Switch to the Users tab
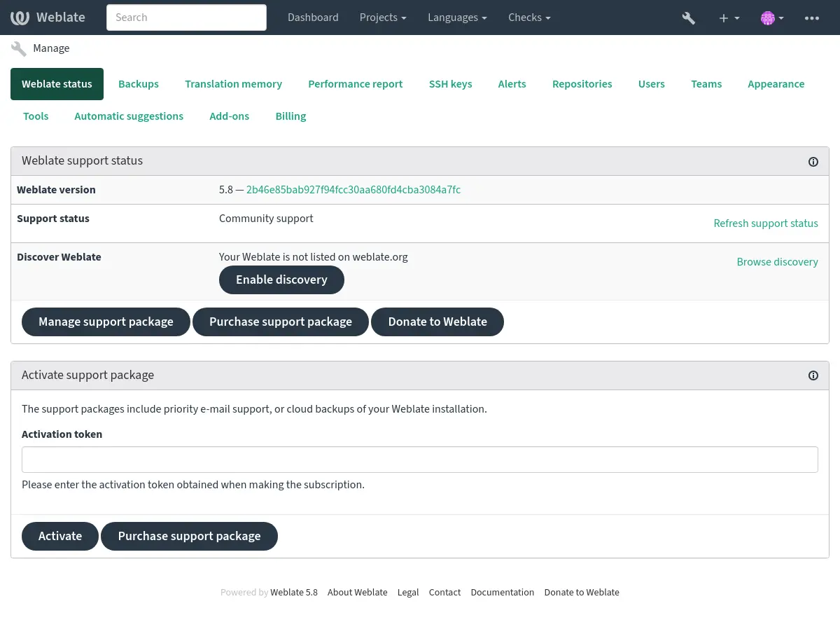 click(651, 84)
